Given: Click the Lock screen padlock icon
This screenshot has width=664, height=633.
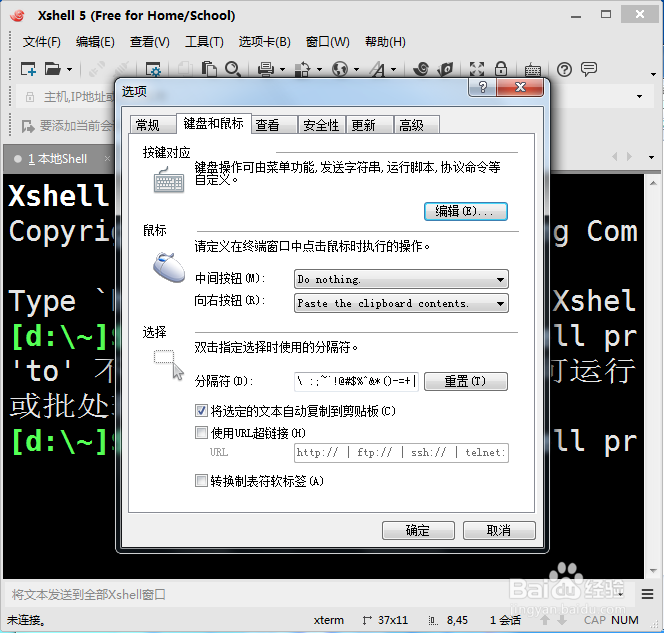Looking at the screenshot, I should click(501, 69).
